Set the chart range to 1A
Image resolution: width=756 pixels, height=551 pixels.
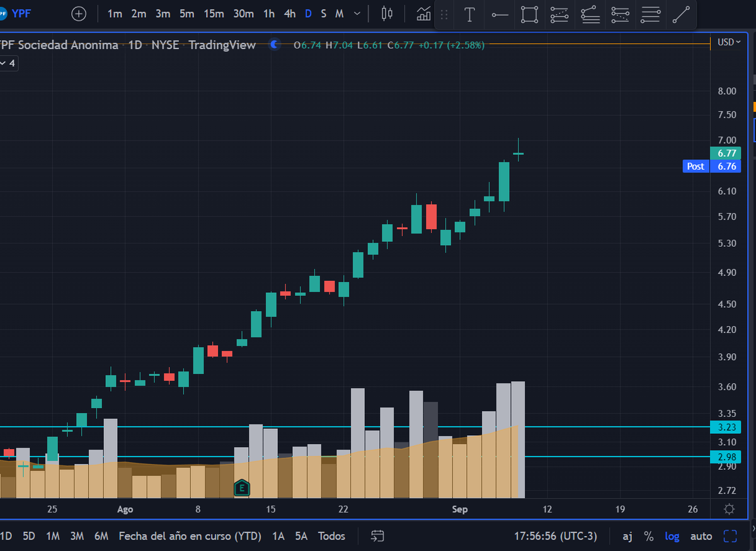click(x=278, y=536)
